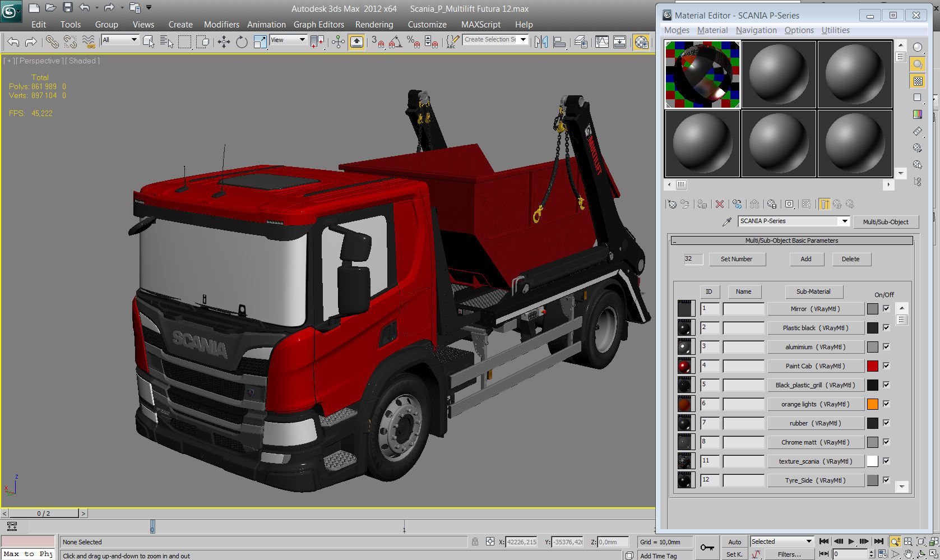Toggle On/Off checkbox for Plastic black
The height and width of the screenshot is (560, 940).
(886, 327)
